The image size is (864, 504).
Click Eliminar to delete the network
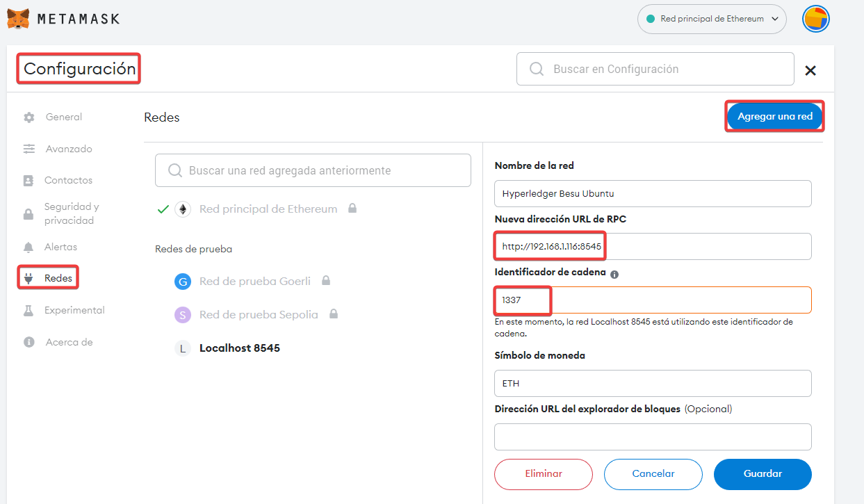543,474
